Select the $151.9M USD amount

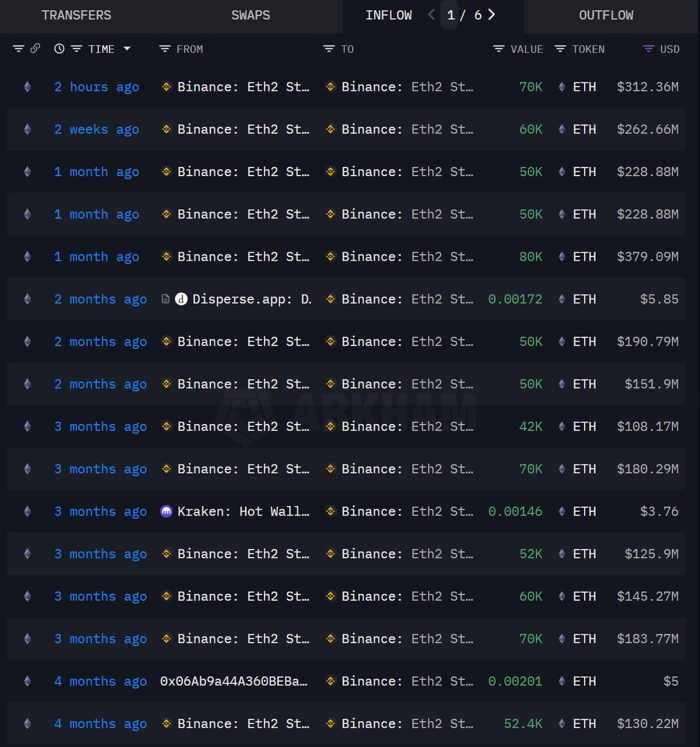click(x=651, y=384)
